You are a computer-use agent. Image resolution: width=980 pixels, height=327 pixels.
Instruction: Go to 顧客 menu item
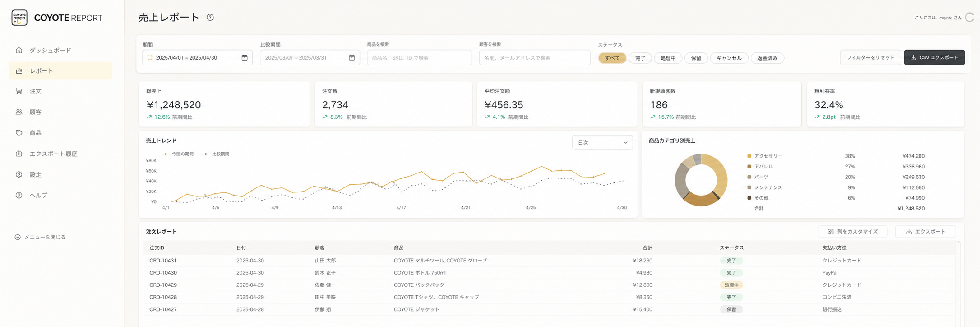pyautogui.click(x=60, y=112)
